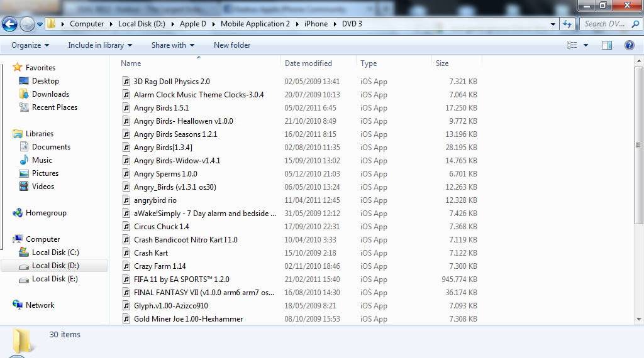The height and width of the screenshot is (358, 644).
Task: Sort by Date modified column
Action: pyautogui.click(x=319, y=63)
